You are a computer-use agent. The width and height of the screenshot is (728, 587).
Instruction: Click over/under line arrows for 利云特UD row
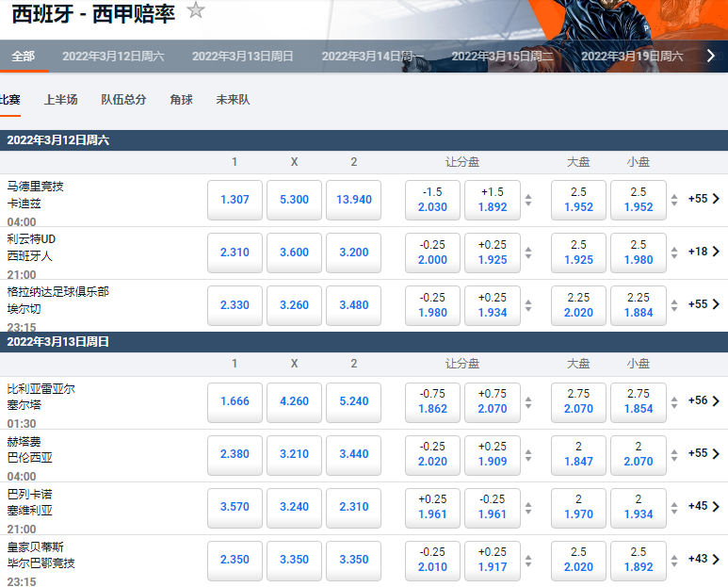tap(674, 253)
